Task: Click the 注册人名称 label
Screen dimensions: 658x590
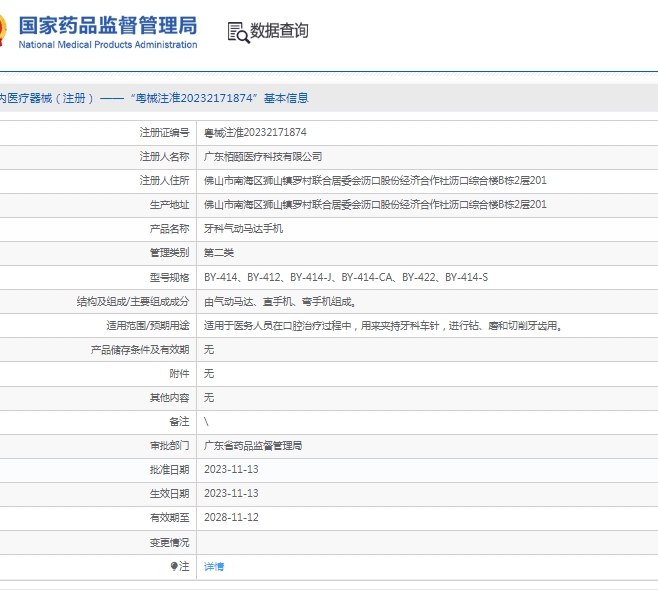Action: pyautogui.click(x=164, y=157)
